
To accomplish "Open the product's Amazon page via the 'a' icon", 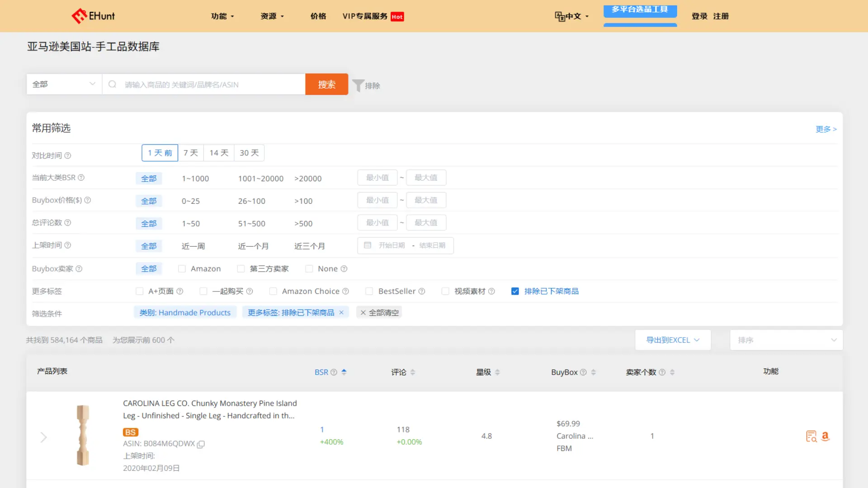I will coord(825,436).
